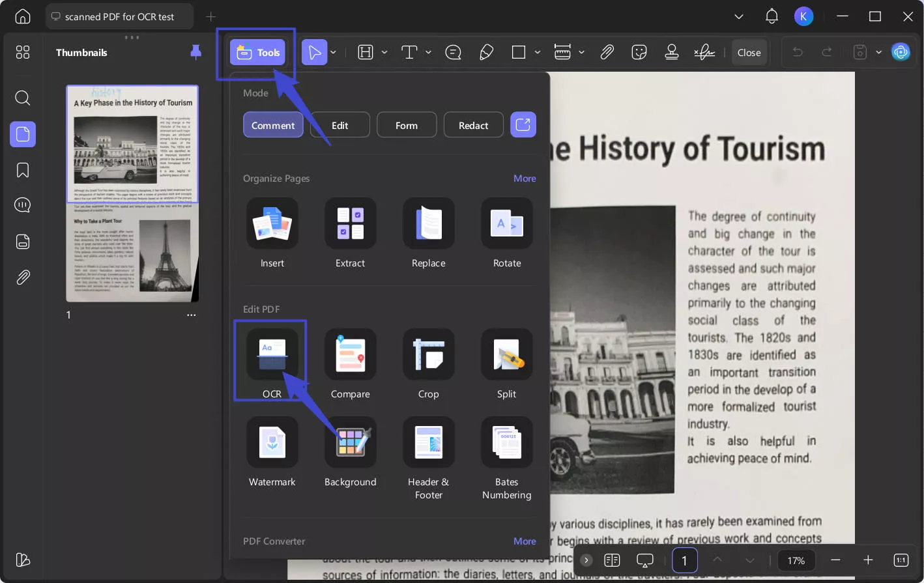Screen dimensions: 924x583
Task: Switch to Comment mode
Action: click(273, 125)
